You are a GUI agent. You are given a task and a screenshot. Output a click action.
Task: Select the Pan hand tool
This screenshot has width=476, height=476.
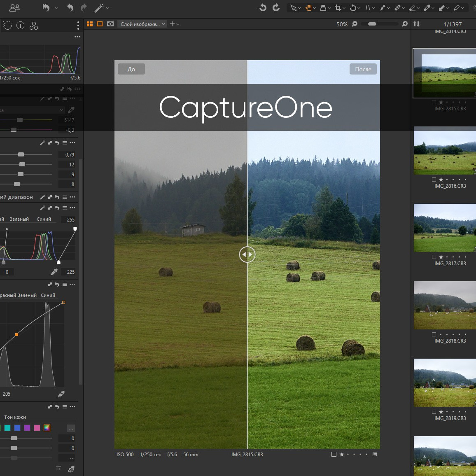[x=308, y=8]
